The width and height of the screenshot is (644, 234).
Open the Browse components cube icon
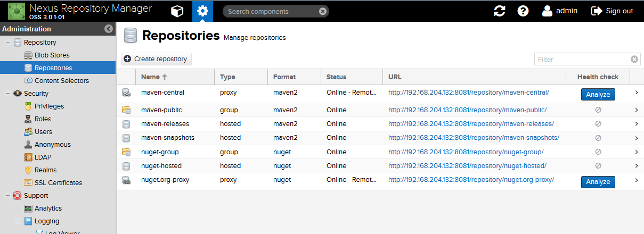[176, 11]
